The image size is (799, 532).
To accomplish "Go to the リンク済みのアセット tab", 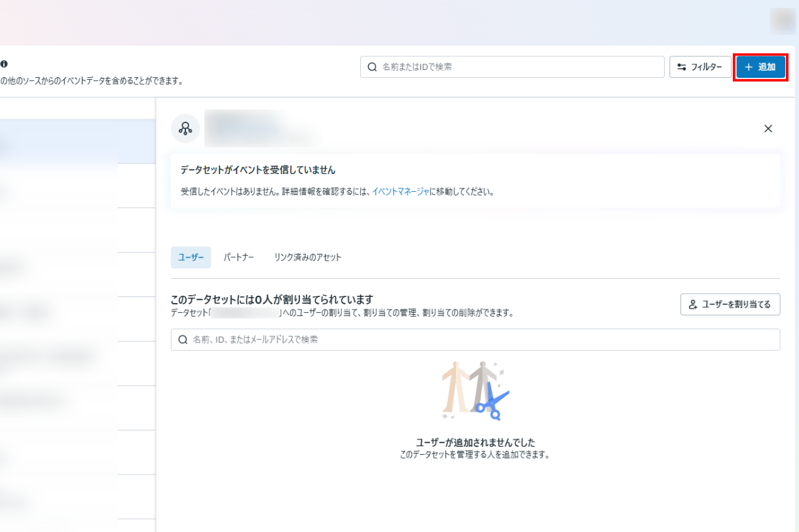I will point(308,257).
